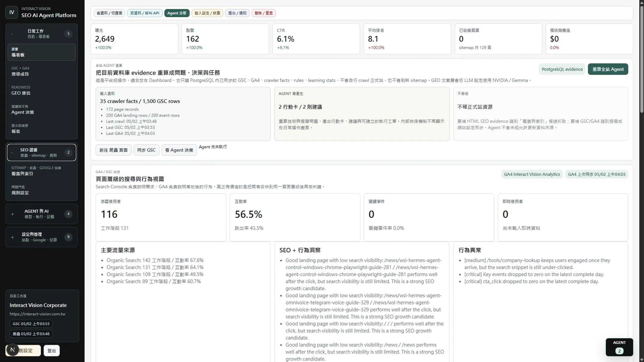Image resolution: width=644 pixels, height=362 pixels.
Task: Go to 搜尋成效 GSC + GA4 page
Action: [41, 71]
